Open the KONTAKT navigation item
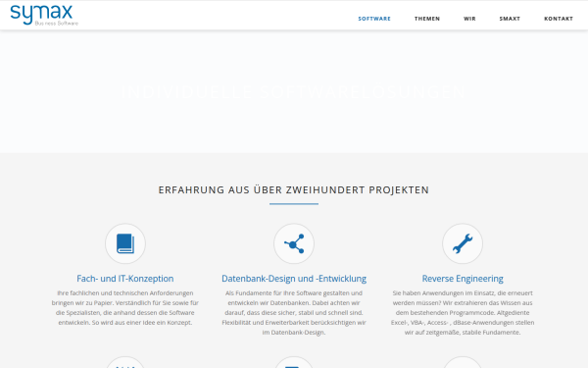The image size is (588, 368). coord(559,19)
